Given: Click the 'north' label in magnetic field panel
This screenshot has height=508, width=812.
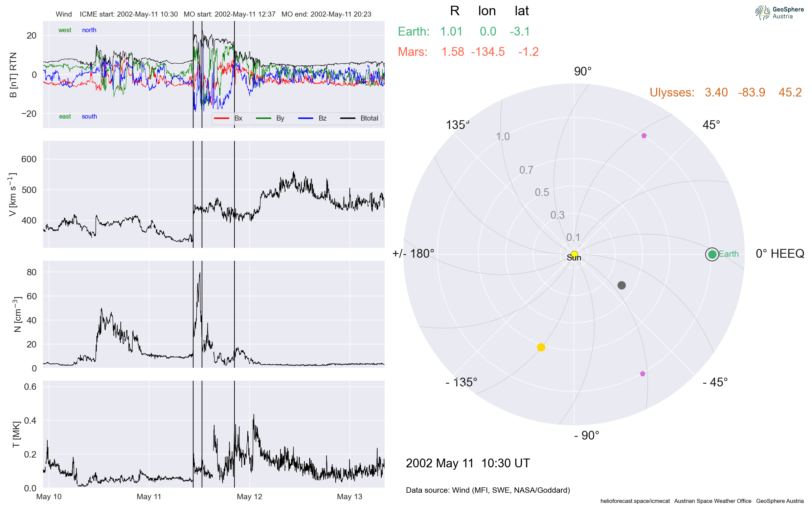Looking at the screenshot, I should [x=89, y=30].
